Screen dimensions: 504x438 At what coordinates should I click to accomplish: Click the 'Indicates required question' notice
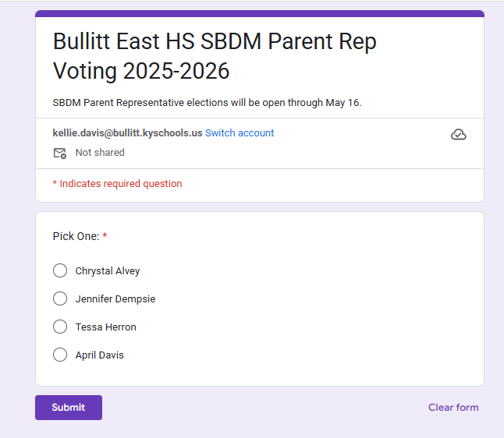pos(120,184)
